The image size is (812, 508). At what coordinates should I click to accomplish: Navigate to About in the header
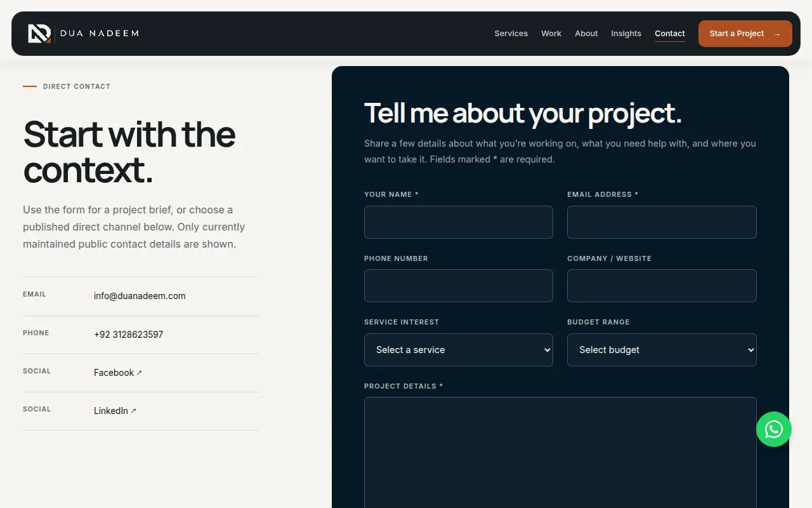point(586,34)
